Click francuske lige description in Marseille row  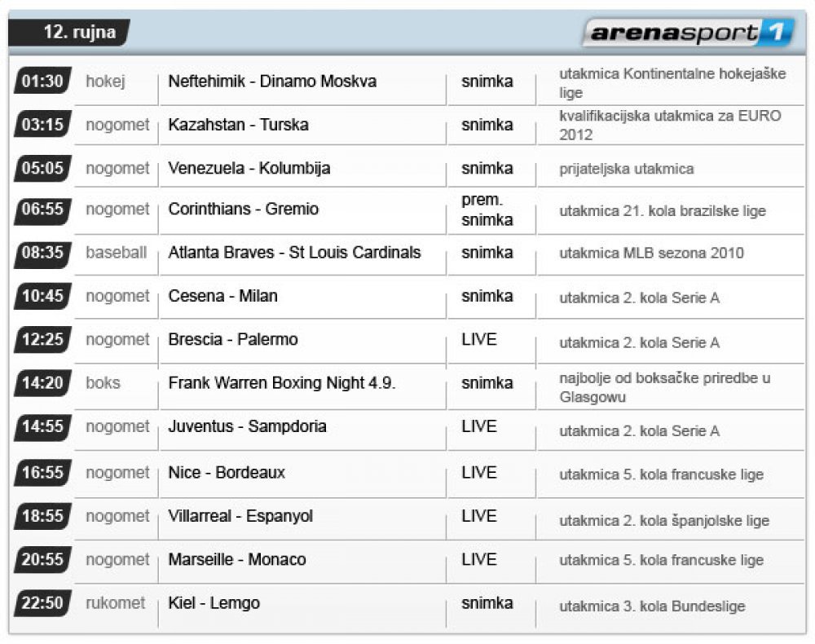coord(661,560)
